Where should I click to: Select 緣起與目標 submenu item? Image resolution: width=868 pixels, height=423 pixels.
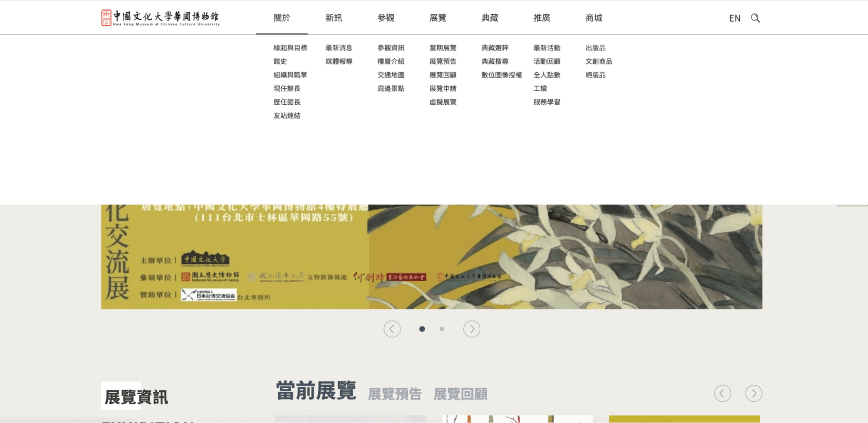tap(290, 48)
